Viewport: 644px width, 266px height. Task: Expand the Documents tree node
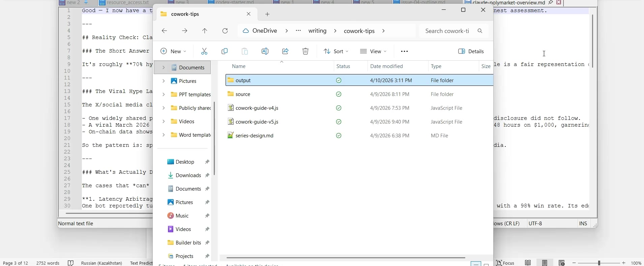tap(164, 68)
